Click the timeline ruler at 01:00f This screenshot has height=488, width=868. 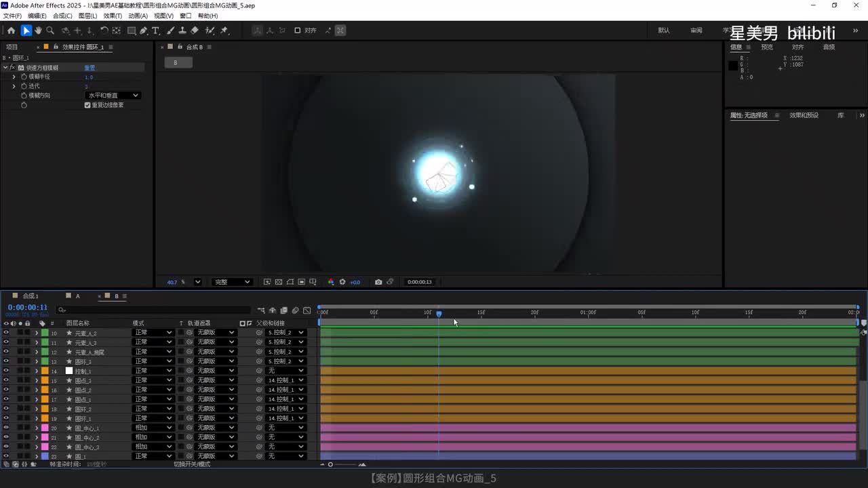[x=588, y=313]
